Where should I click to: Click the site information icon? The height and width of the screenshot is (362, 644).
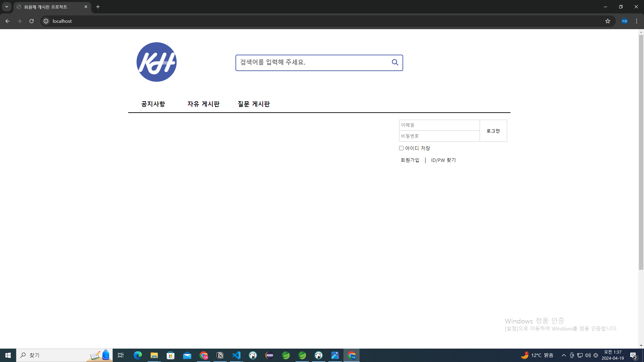click(x=46, y=21)
